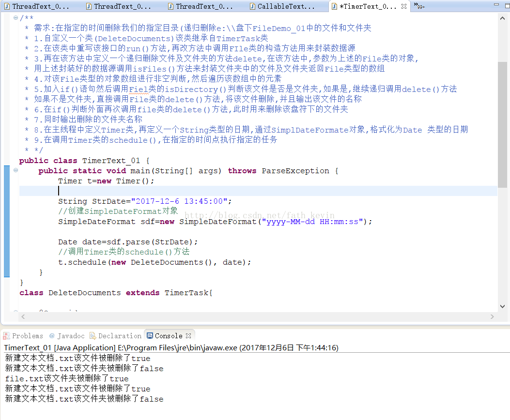This screenshot has width=510, height=420.
Task: Click the editor vertical scrollbar up arrow
Action: 502,18
